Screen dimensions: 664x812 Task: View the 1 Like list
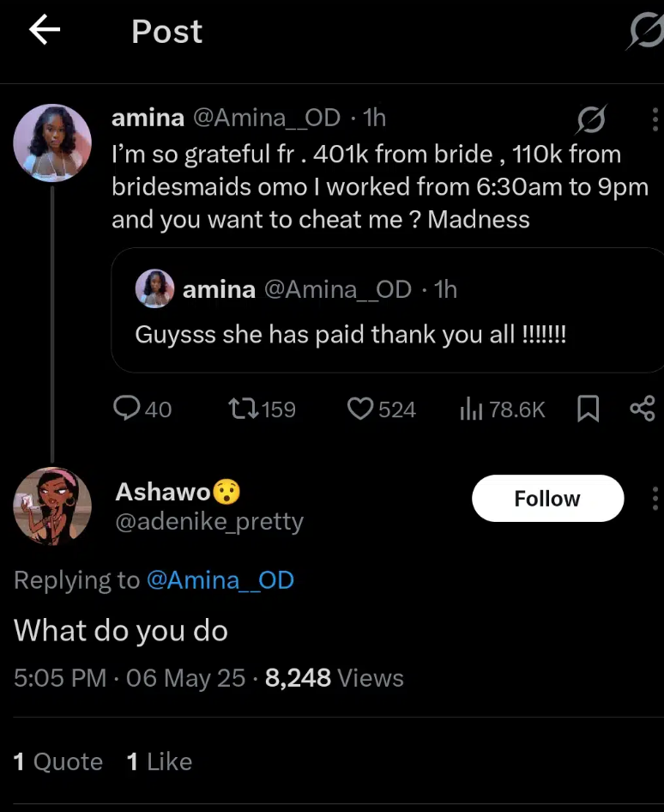pos(160,761)
